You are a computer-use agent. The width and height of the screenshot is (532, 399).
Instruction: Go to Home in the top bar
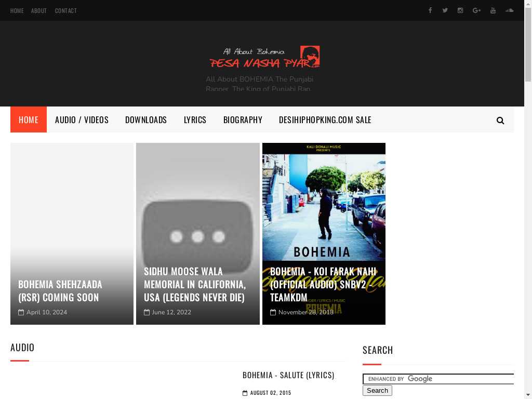[17, 11]
